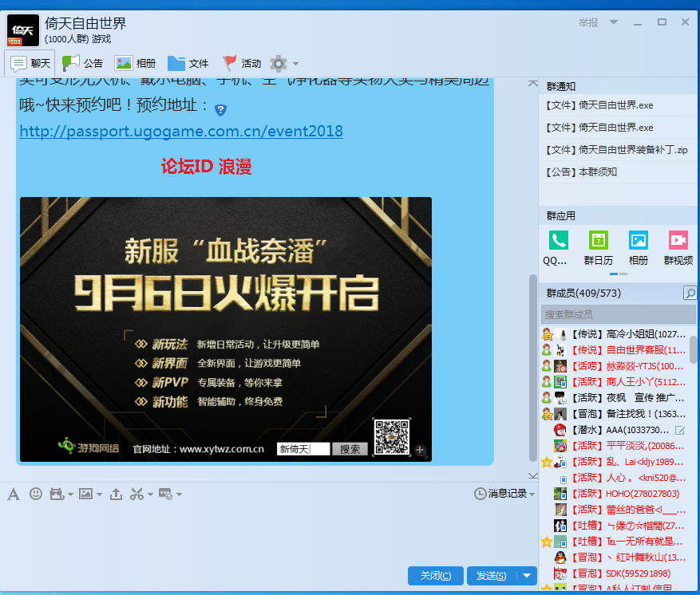Screen dimensions: 700x595
Task: Expand the GIF sticker dropdown arrow
Action: [70, 495]
